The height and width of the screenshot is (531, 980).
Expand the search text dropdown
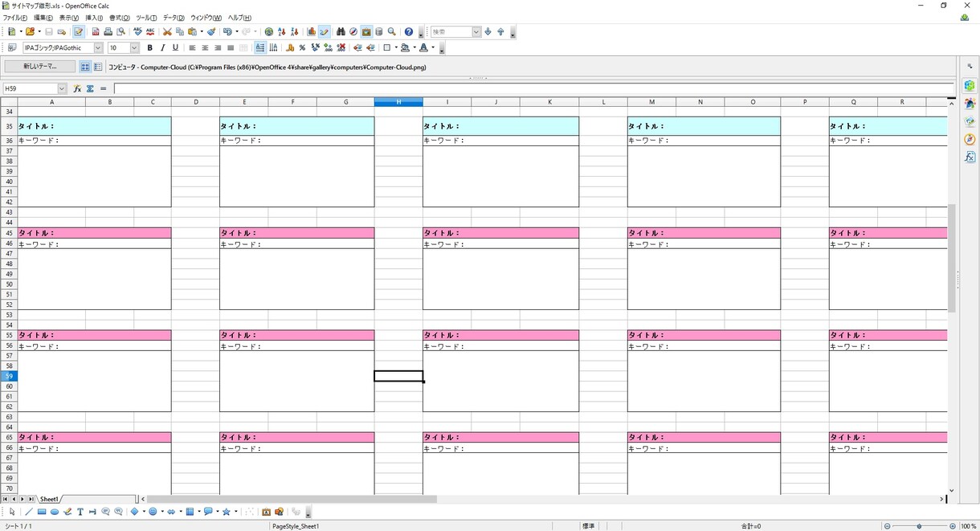[476, 32]
